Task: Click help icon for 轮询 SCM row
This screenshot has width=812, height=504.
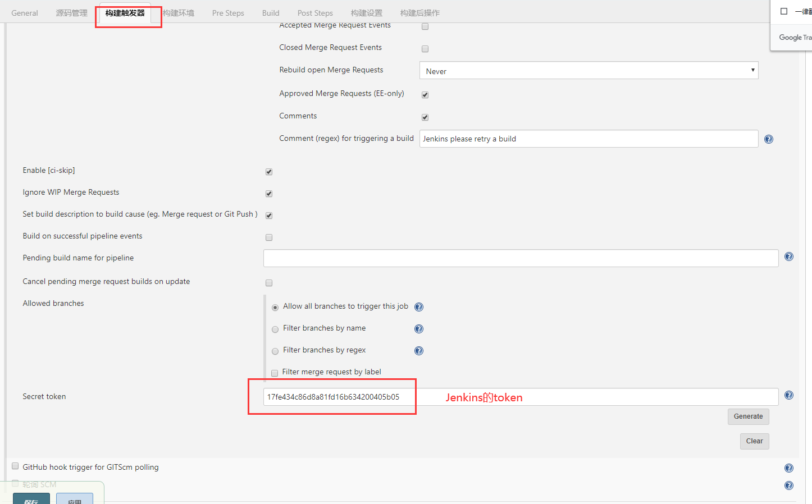Action: click(x=789, y=485)
